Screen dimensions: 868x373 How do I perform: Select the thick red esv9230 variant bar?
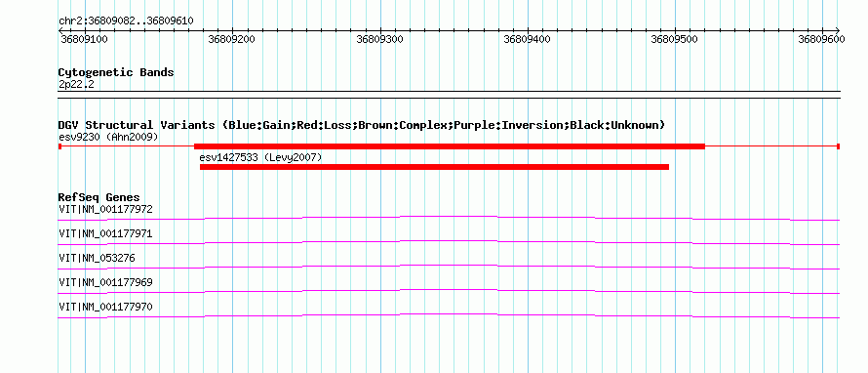(x=450, y=146)
